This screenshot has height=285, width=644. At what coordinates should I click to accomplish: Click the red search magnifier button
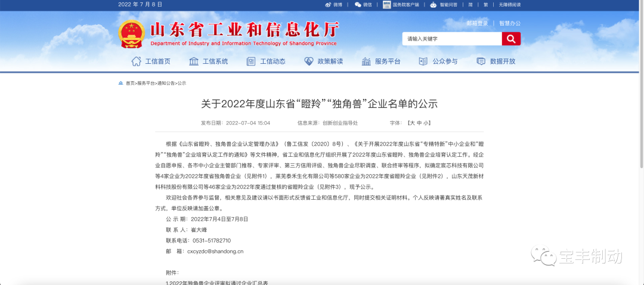511,39
